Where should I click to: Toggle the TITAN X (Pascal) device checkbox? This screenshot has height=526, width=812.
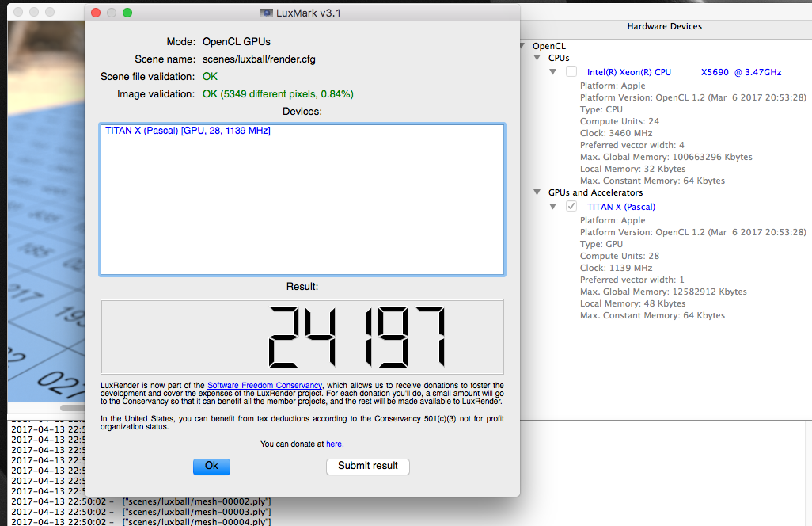(x=571, y=206)
